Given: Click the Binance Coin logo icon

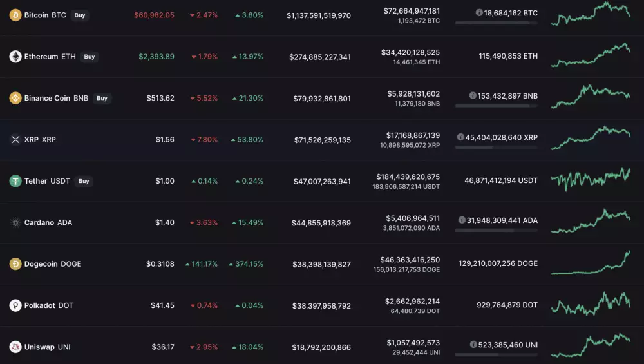Looking at the screenshot, I should click(15, 98).
